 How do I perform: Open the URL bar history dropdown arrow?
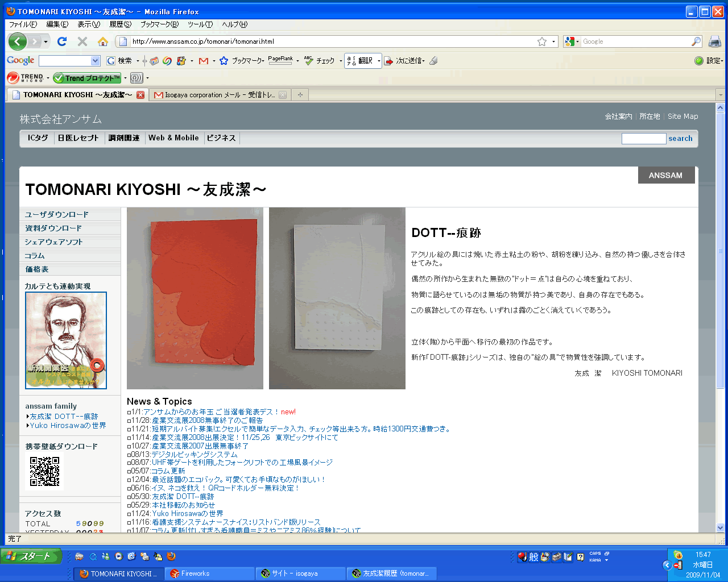[554, 41]
